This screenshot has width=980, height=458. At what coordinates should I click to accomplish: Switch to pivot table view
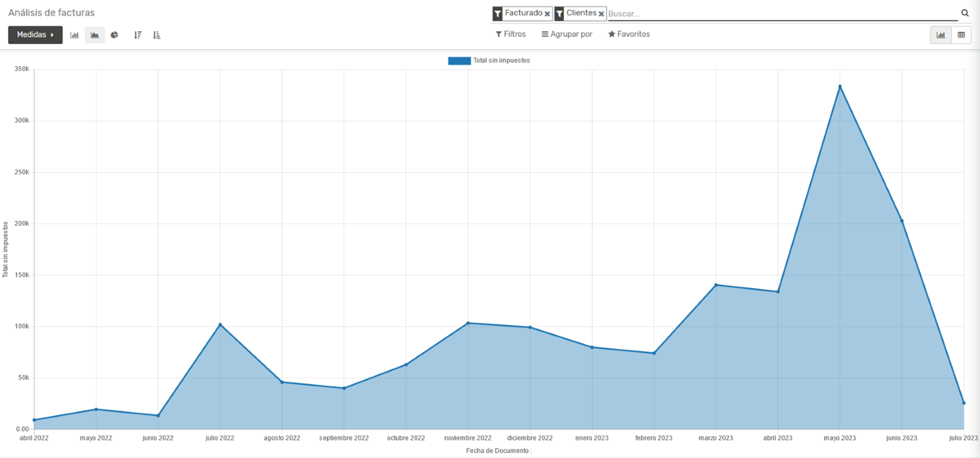pyautogui.click(x=961, y=35)
